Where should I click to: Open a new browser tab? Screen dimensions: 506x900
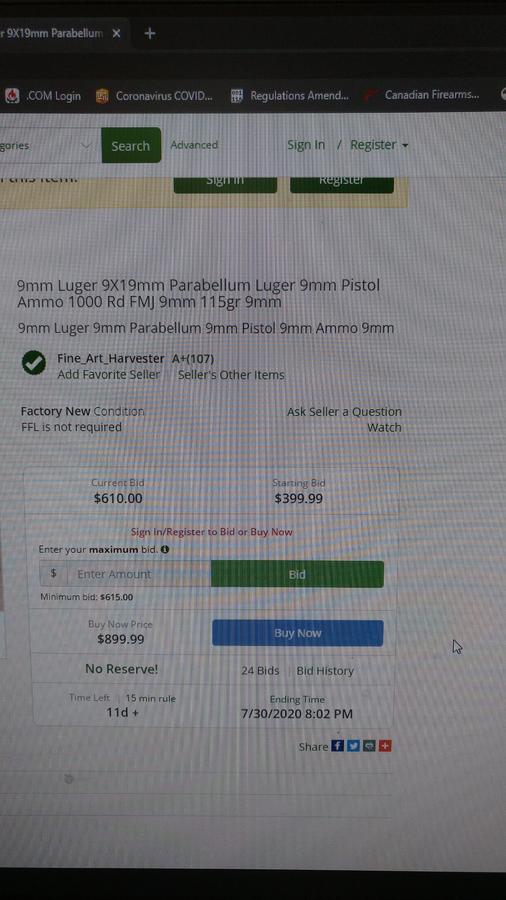coord(150,33)
